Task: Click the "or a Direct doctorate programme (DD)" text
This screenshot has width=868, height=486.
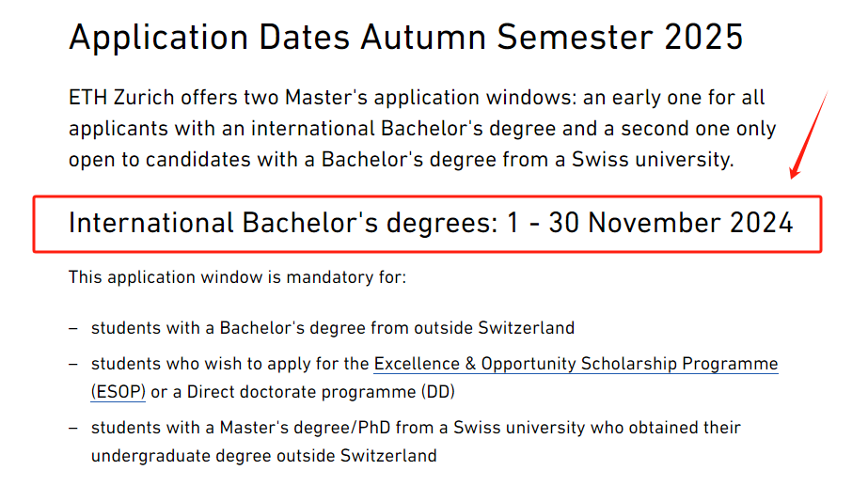Action: pos(303,392)
